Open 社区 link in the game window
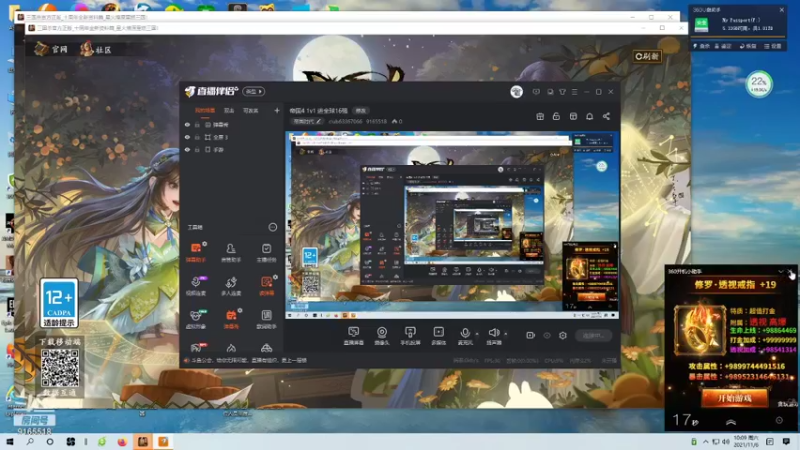This screenshot has width=800, height=450. pyautogui.click(x=95, y=49)
